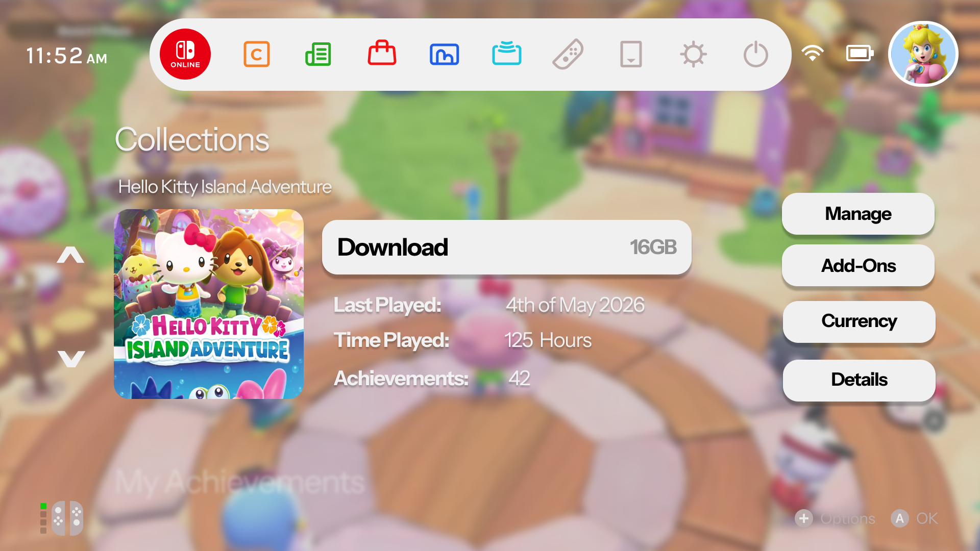The height and width of the screenshot is (551, 980).
Task: Open the Currency button
Action: click(859, 321)
